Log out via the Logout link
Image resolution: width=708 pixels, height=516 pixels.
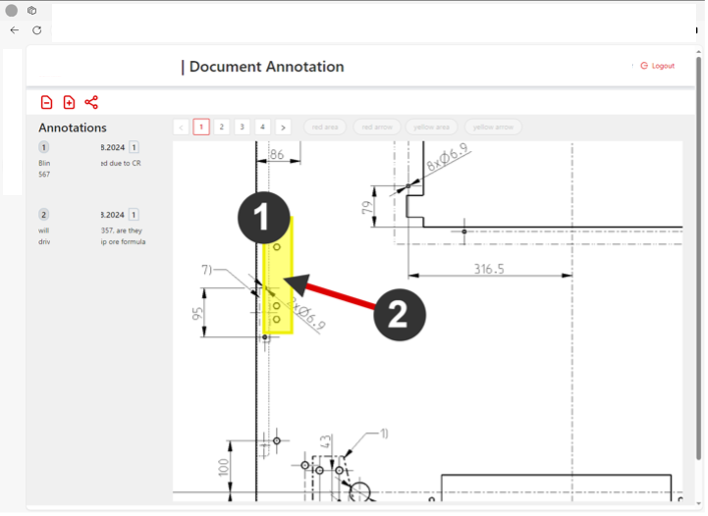658,66
